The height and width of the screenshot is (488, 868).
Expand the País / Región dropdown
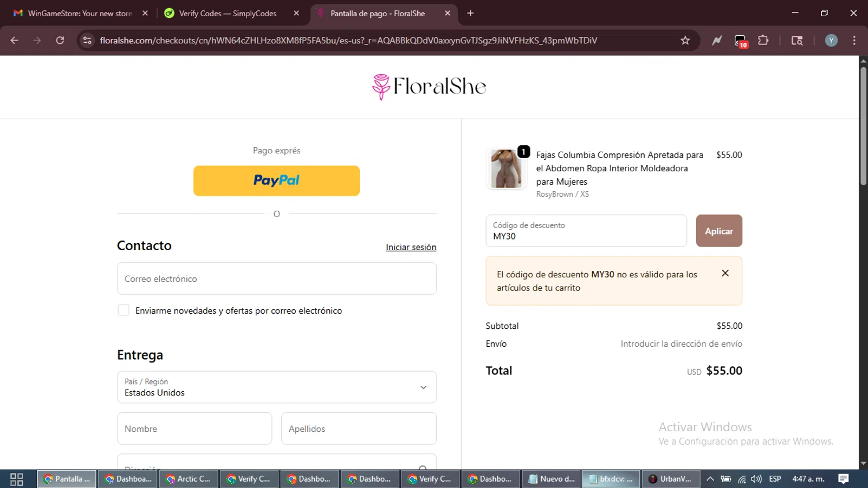(x=277, y=387)
